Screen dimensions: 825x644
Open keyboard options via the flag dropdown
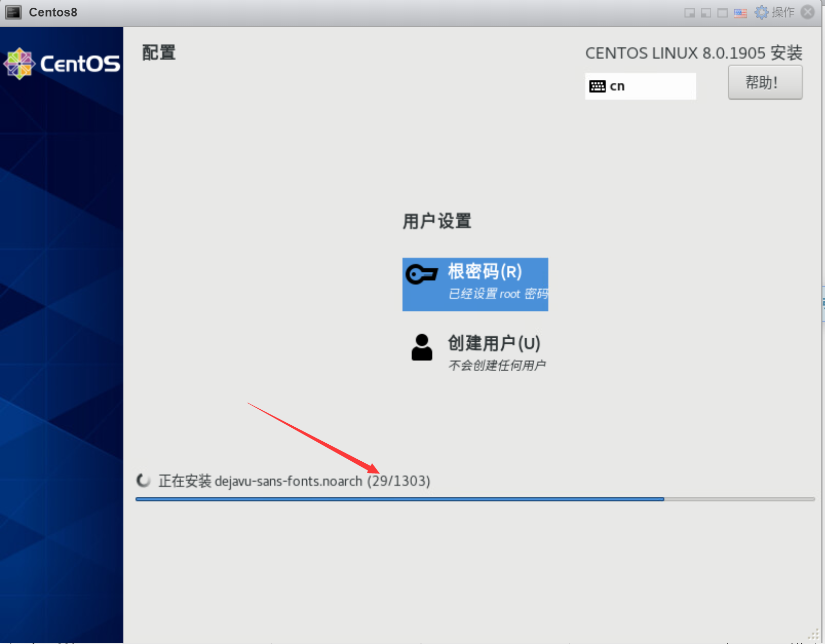tap(740, 12)
